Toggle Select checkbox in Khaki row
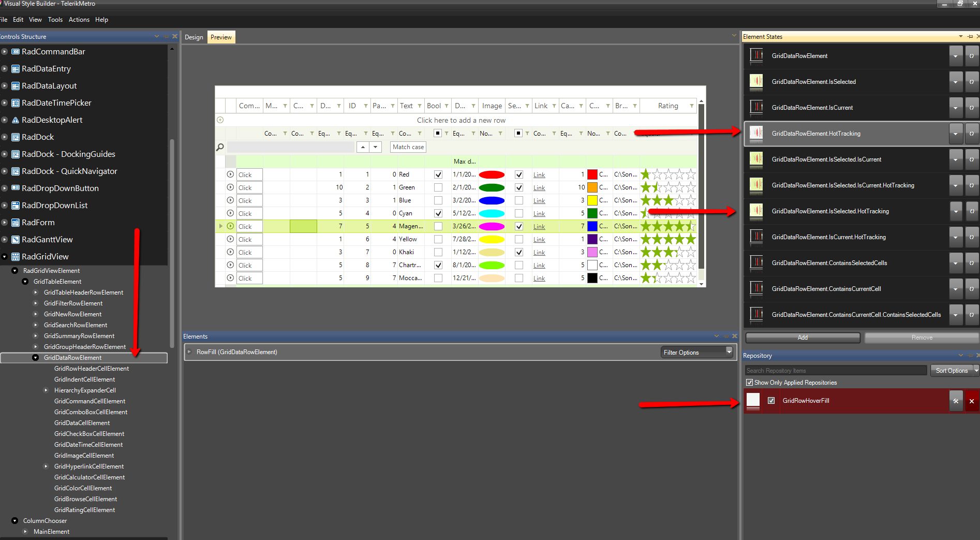 [x=519, y=252]
